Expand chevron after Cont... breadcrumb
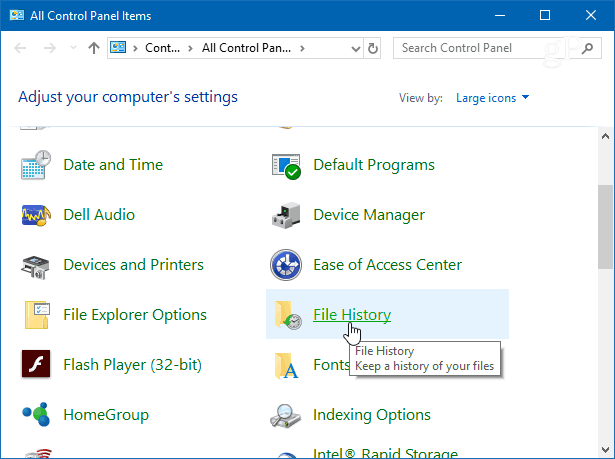This screenshot has height=459, width=615. (x=190, y=48)
